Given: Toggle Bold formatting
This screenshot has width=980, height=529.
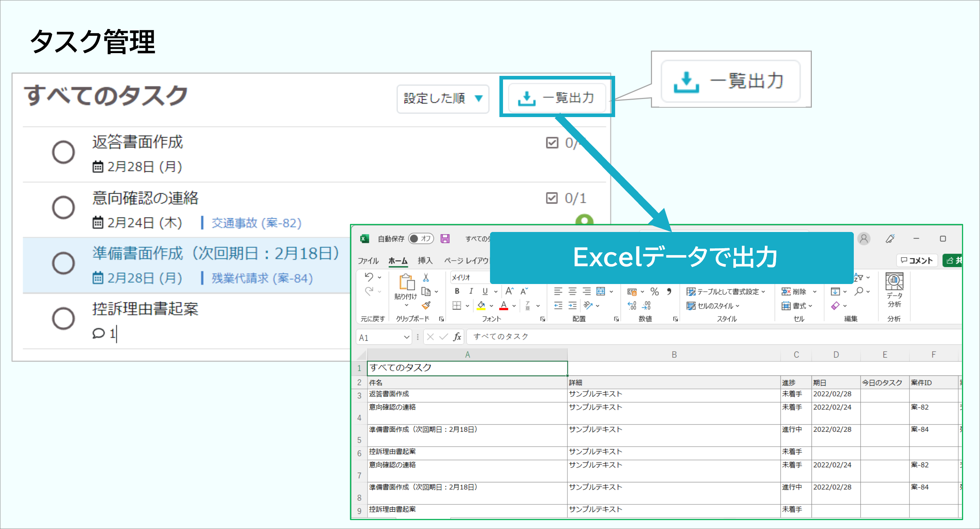Looking at the screenshot, I should 457,291.
